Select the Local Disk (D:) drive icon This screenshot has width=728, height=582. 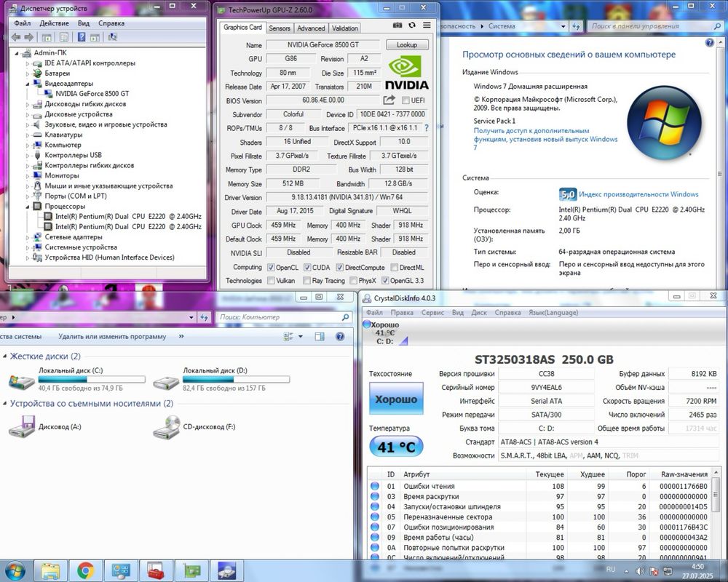[166, 381]
